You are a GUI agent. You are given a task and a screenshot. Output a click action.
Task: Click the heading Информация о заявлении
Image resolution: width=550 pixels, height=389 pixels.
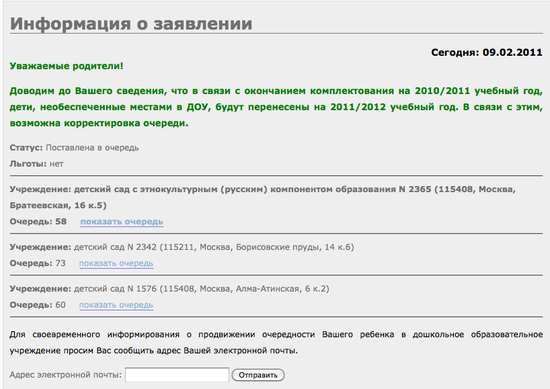(x=131, y=24)
